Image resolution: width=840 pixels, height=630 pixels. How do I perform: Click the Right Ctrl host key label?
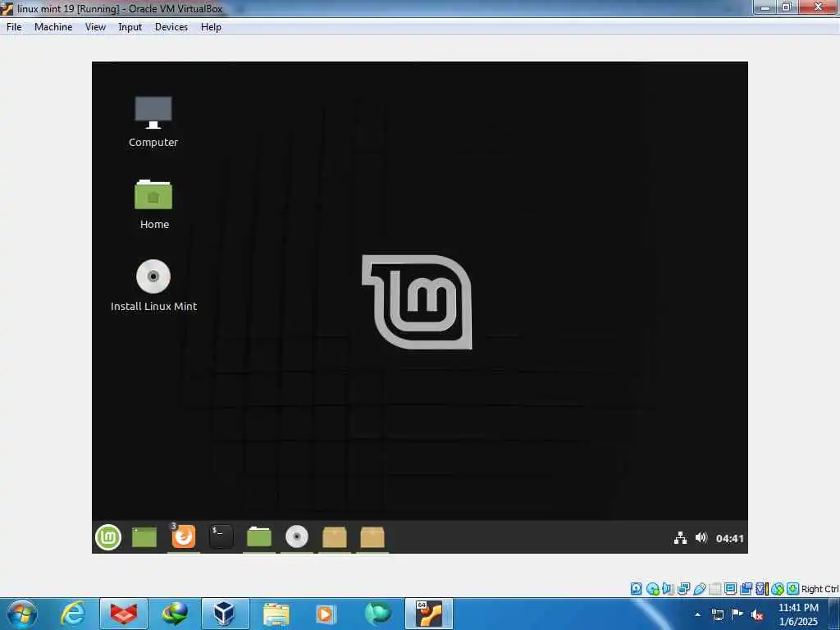coord(820,589)
